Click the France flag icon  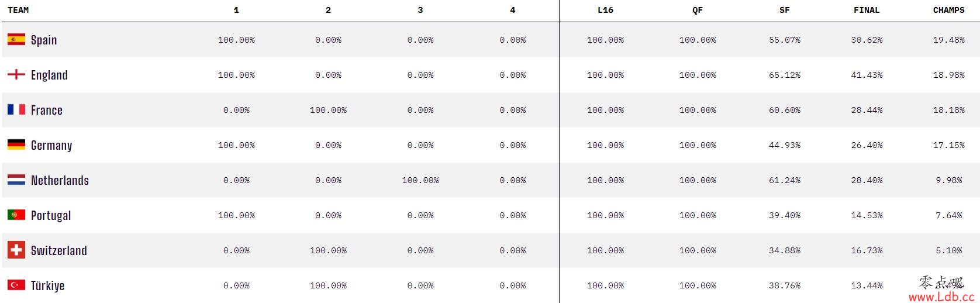coord(16,109)
